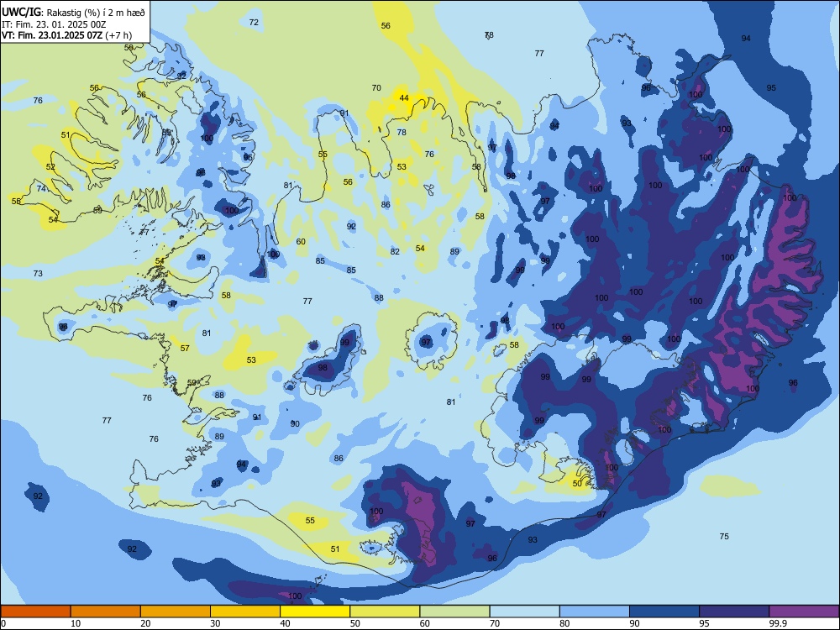Click the bright yellow 40–50 legend swatch
Screen dimensions: 840x630
point(315,612)
